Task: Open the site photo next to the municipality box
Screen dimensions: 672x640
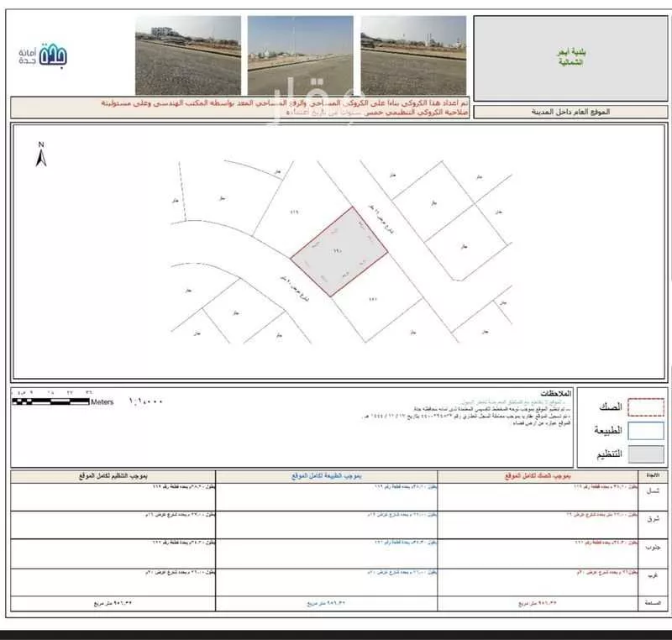Action: [x=413, y=55]
